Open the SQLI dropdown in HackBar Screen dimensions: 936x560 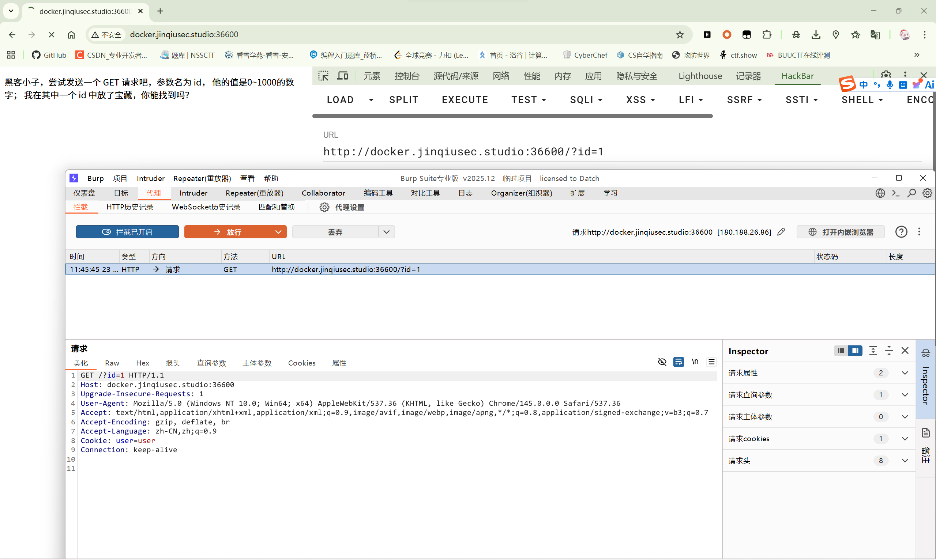pyautogui.click(x=586, y=100)
